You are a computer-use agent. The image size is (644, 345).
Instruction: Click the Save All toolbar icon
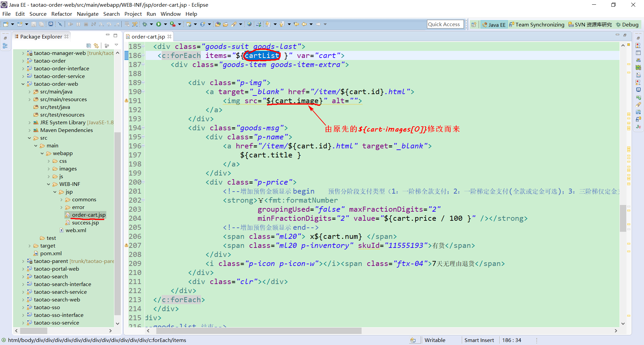(x=41, y=24)
